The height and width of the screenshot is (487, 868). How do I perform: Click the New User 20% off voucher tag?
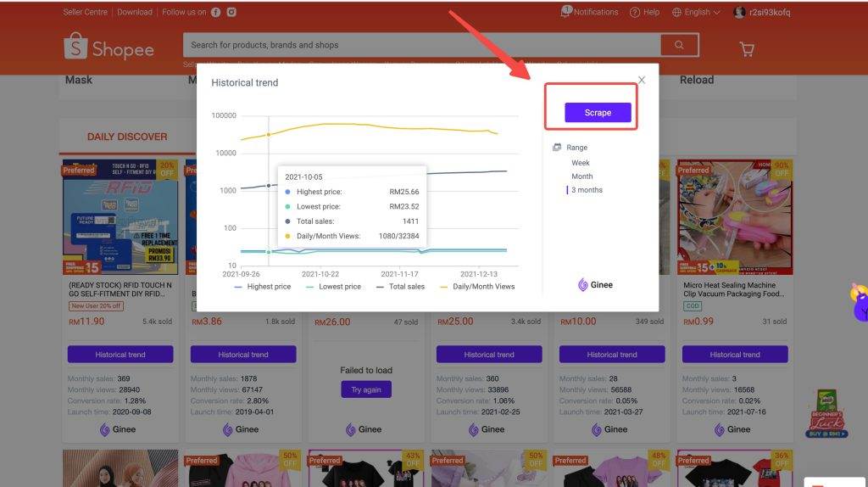click(97, 305)
